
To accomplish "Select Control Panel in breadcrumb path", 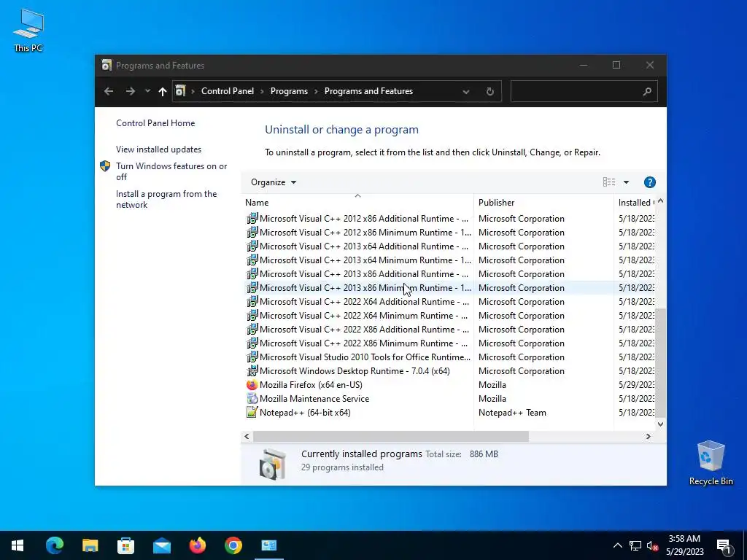I will [228, 91].
